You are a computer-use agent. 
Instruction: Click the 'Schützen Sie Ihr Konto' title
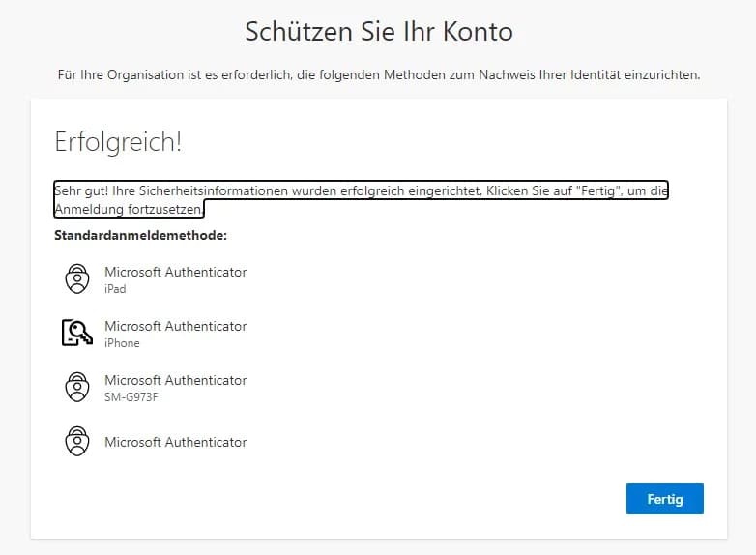(x=379, y=32)
